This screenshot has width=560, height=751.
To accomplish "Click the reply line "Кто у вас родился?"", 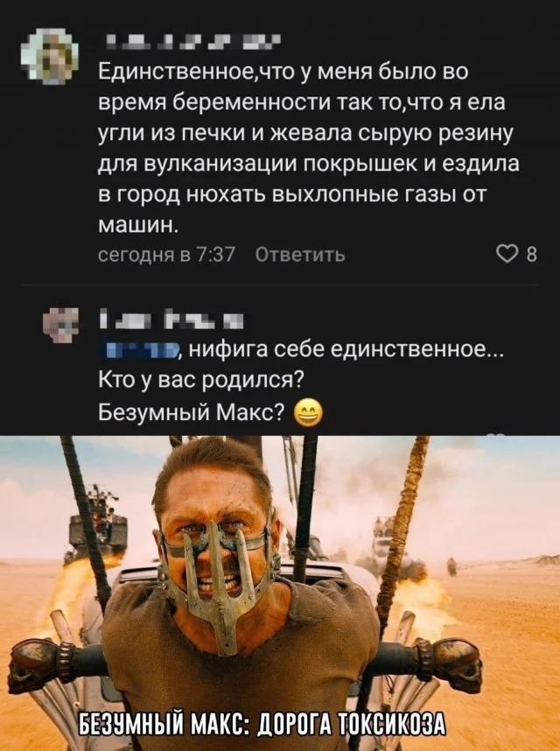I will tap(200, 380).
